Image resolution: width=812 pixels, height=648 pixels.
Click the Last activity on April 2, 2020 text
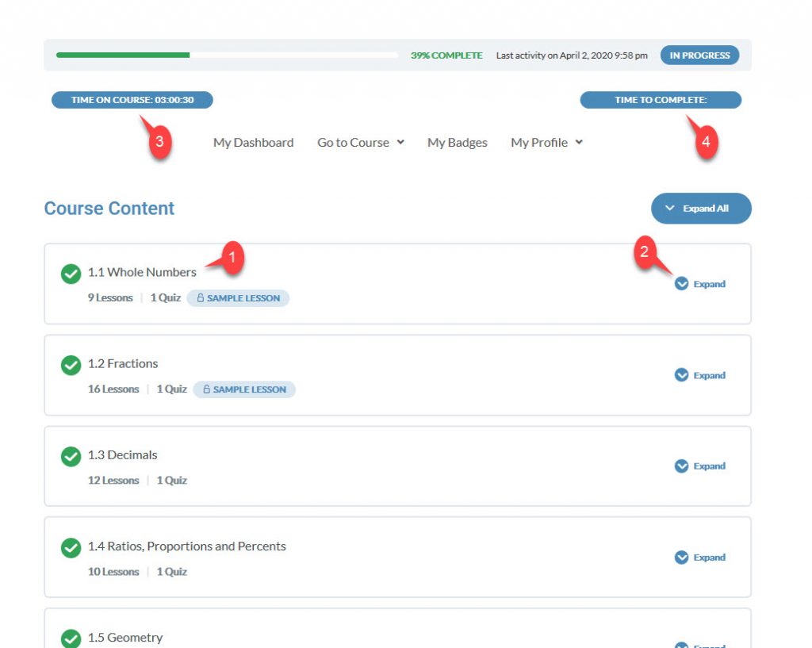572,56
